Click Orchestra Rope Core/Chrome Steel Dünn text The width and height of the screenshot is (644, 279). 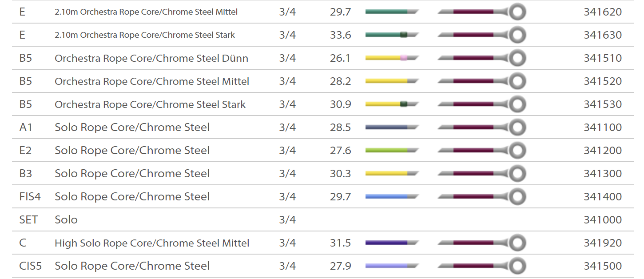pyautogui.click(x=151, y=58)
